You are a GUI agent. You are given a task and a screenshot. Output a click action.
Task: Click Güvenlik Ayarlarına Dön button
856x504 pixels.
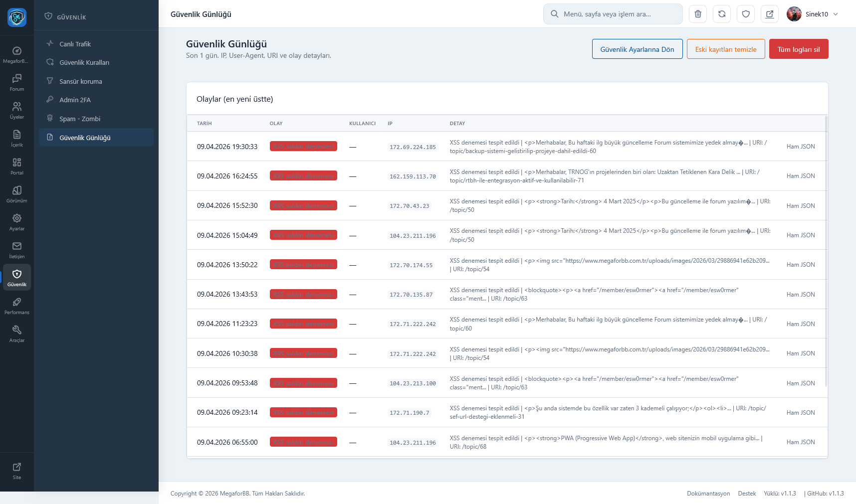click(637, 49)
